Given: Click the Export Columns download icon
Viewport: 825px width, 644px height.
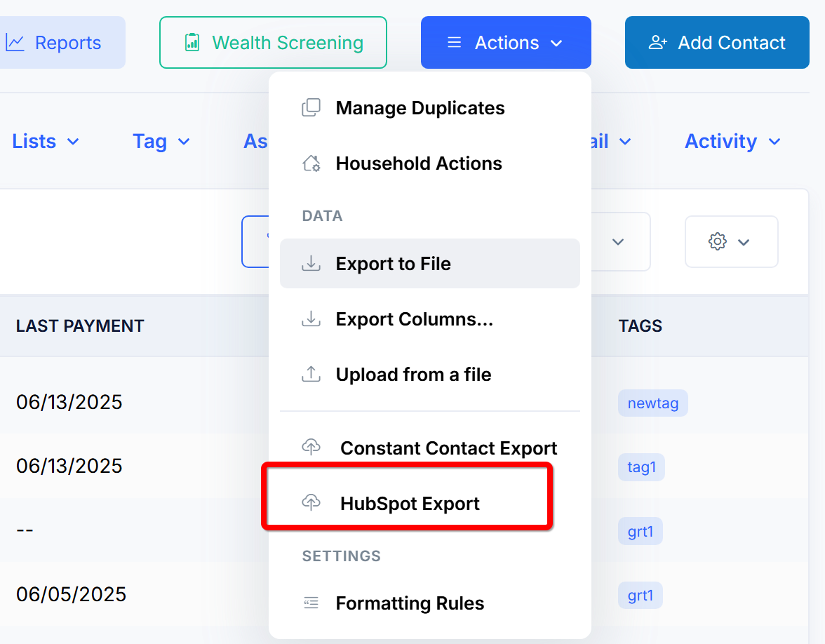Looking at the screenshot, I should (311, 318).
